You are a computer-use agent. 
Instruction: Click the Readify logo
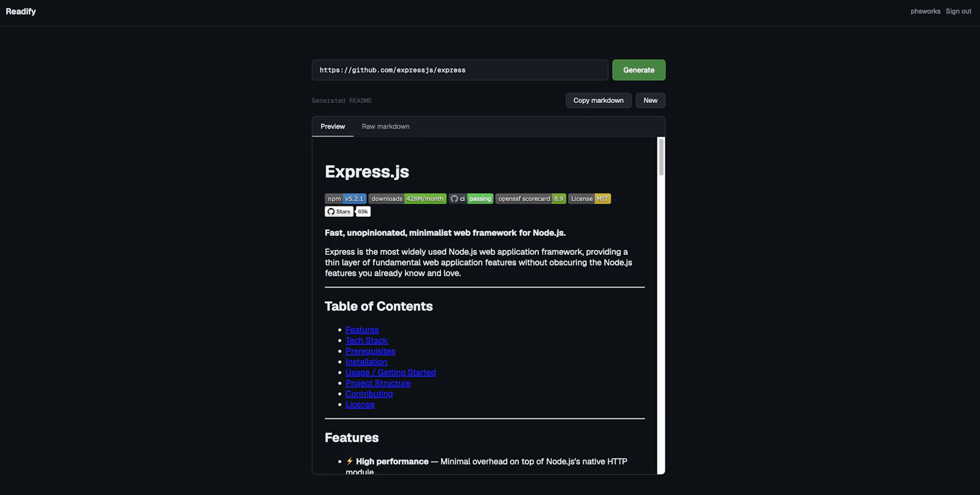click(x=21, y=12)
